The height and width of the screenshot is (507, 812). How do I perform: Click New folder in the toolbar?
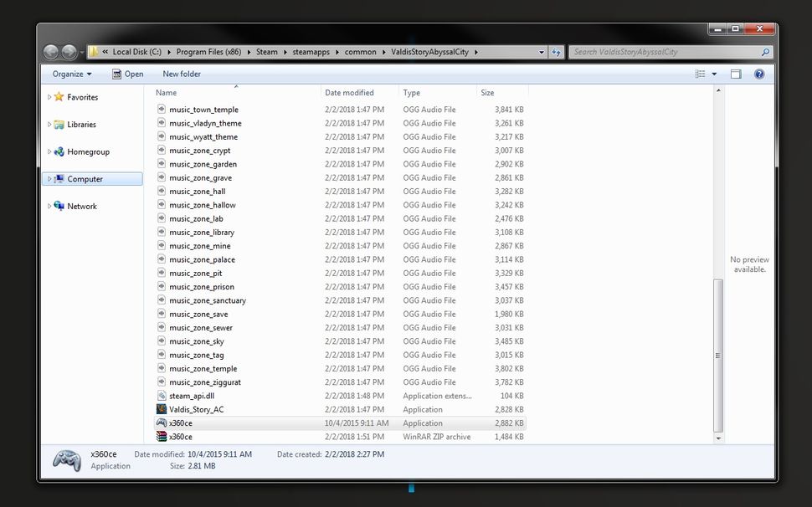pyautogui.click(x=182, y=74)
